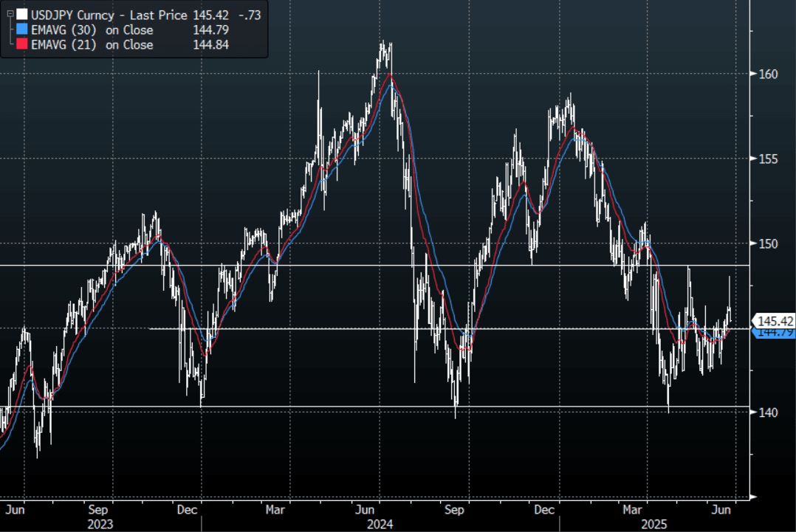Click the 2023 year label on time axis
The image size is (796, 532).
point(101,524)
